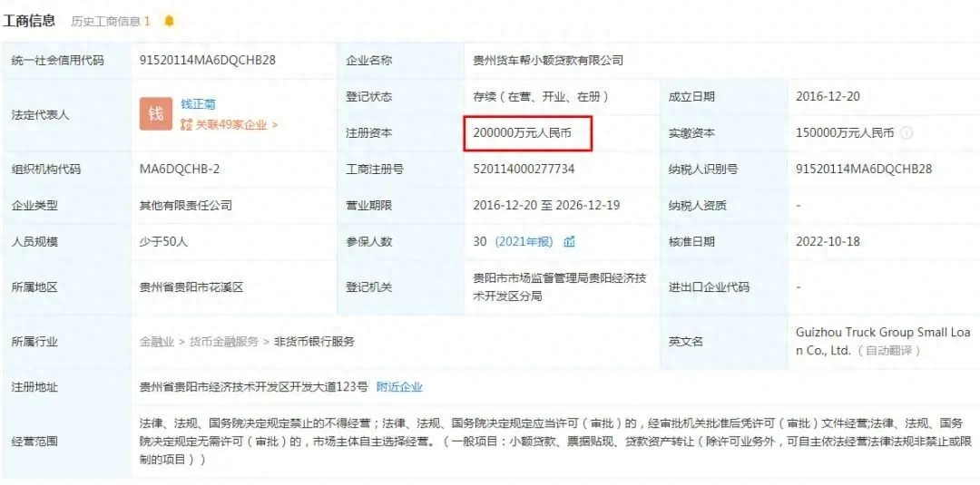
Task: Open 钱正菊 profile link
Action: (198, 104)
